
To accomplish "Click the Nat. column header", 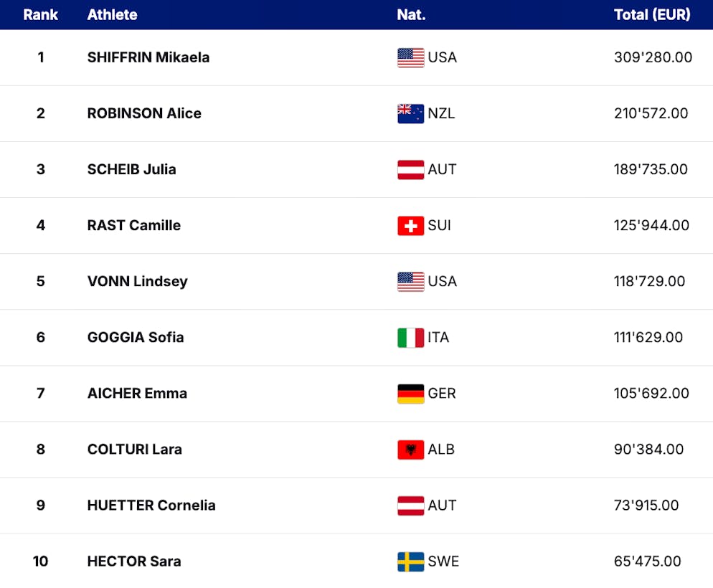I will click(x=411, y=14).
